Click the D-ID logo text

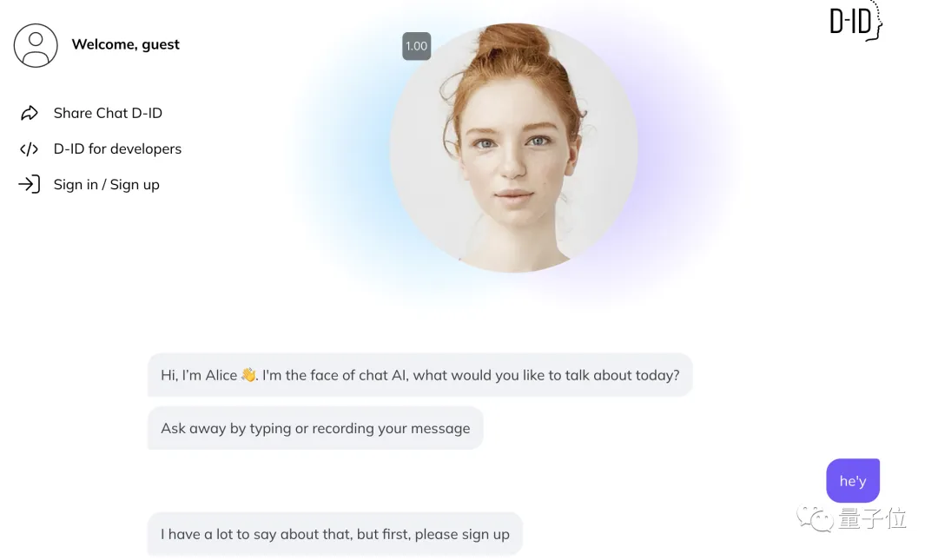tap(849, 23)
